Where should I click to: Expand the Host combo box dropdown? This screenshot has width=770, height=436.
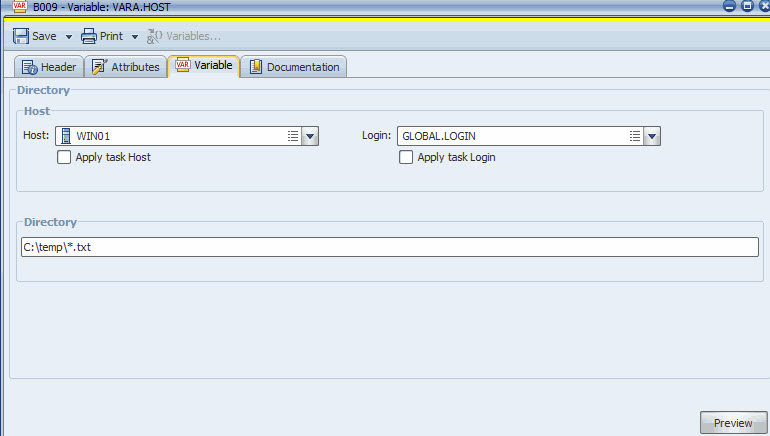click(x=310, y=137)
